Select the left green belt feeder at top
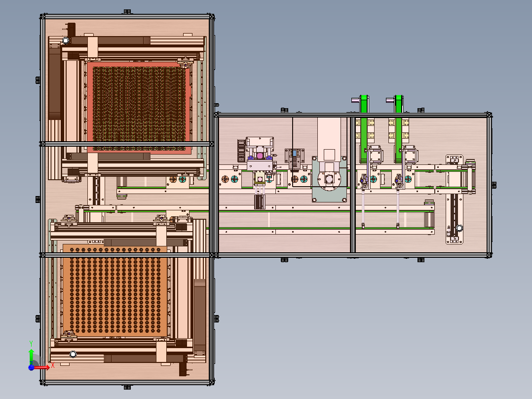This screenshot has height=399, width=532. point(364,129)
